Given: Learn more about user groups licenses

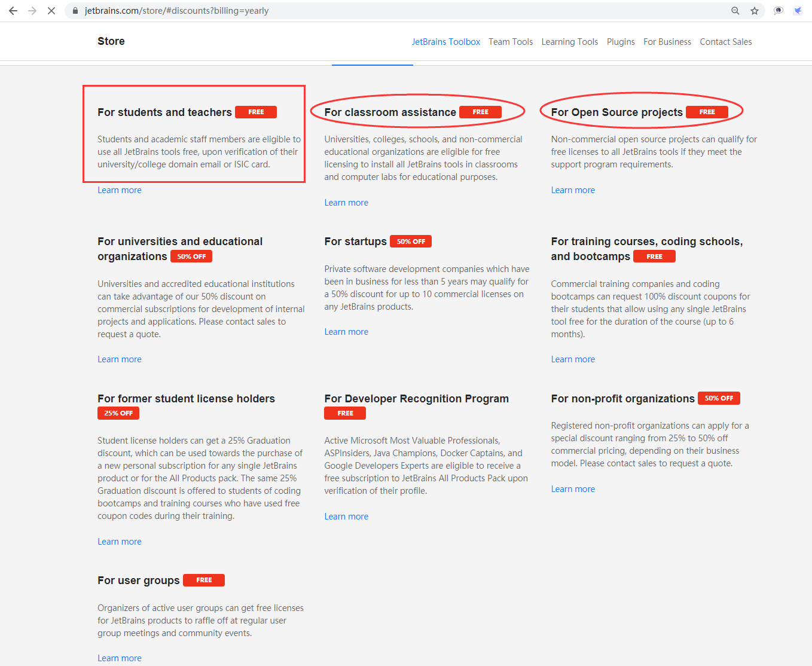Looking at the screenshot, I should tap(120, 658).
